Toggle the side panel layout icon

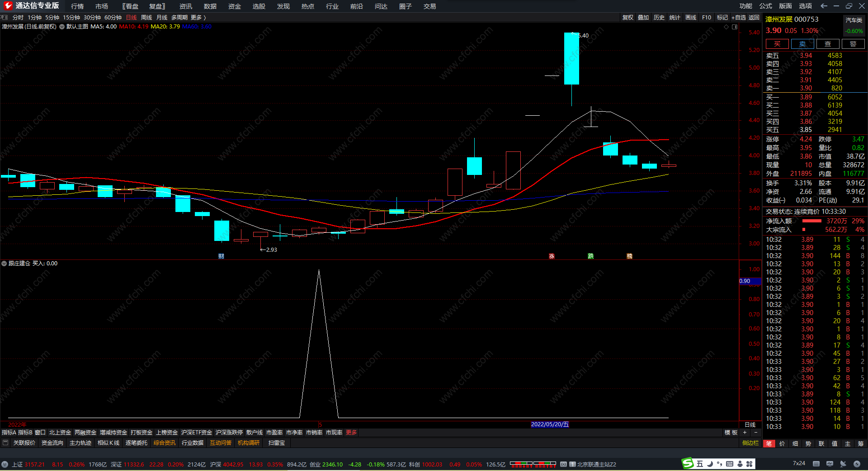click(735, 27)
